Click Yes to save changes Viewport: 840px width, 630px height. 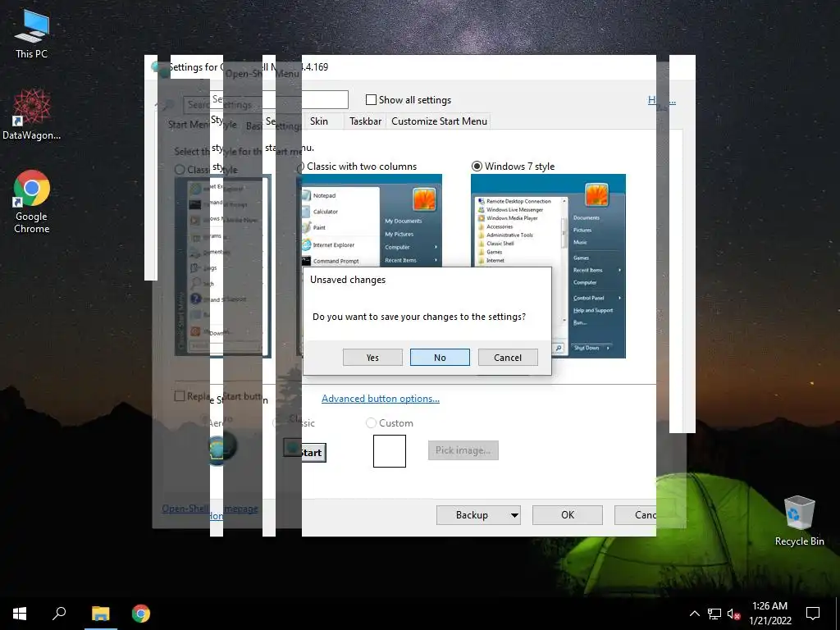click(372, 358)
